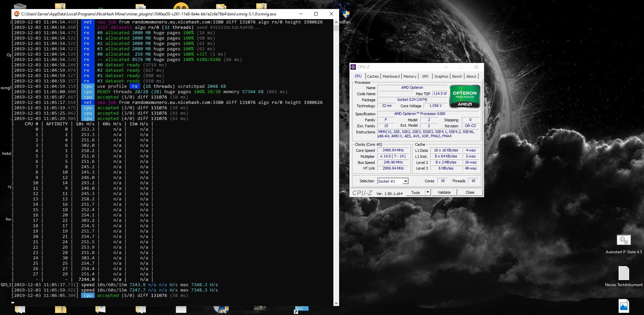Click the Instructions list starting with "MMX(+)"
Screen dimensions: 644x315
click(428, 134)
